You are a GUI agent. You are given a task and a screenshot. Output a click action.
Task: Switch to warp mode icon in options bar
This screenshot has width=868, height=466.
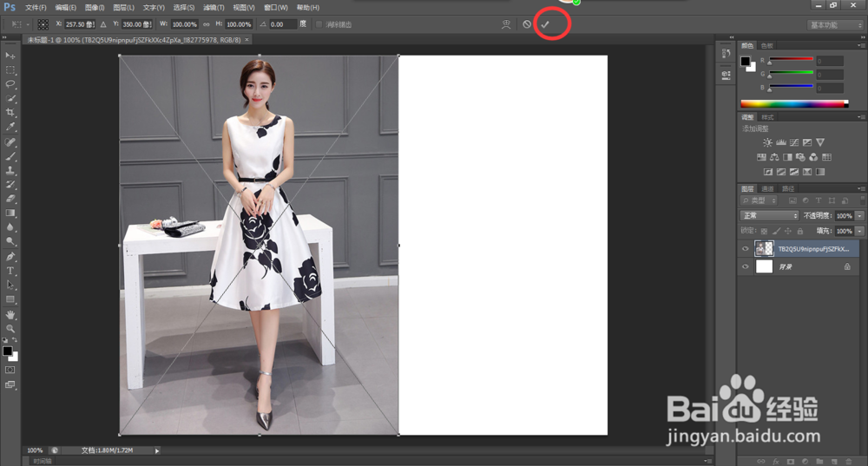coord(506,24)
